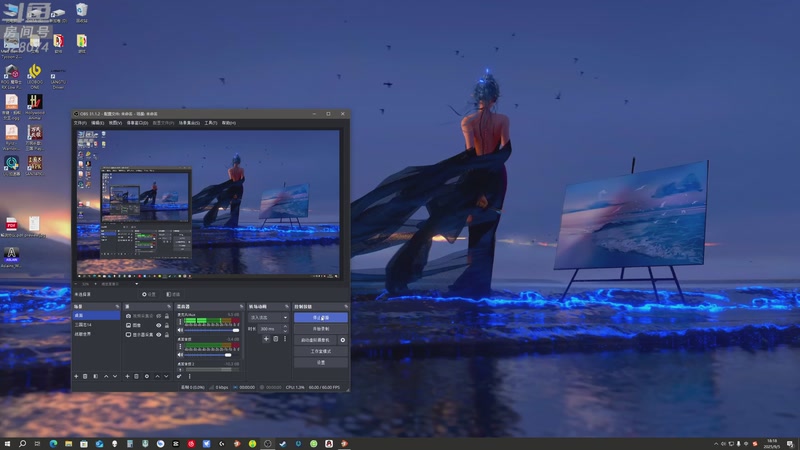Click the source Properties button above the docks
This screenshot has height=450, width=800.
click(x=149, y=294)
